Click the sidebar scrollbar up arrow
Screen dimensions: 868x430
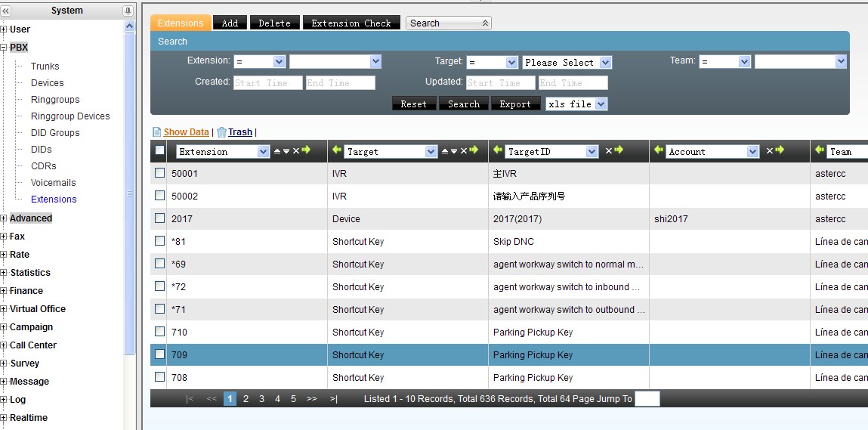coord(129,27)
